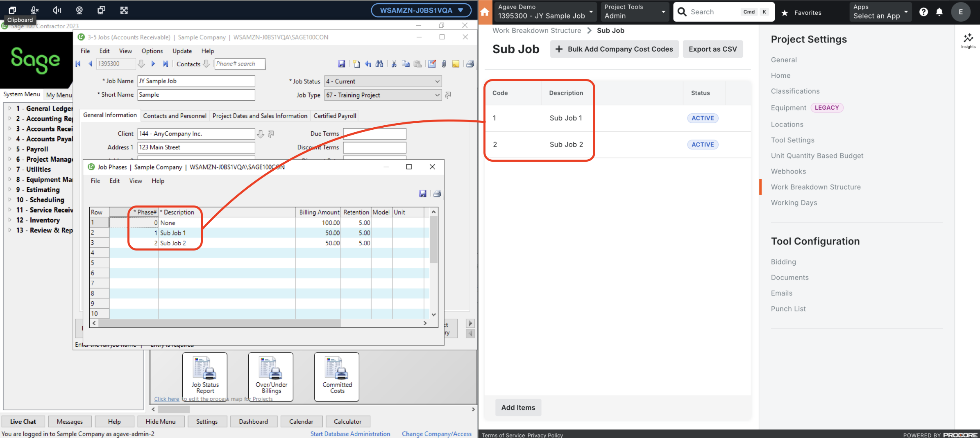Image resolution: width=980 pixels, height=438 pixels.
Task: Open Start Database Administration link
Action: (350, 433)
